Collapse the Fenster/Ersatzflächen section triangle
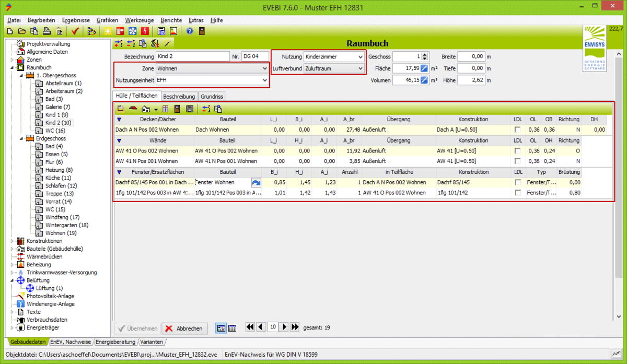 [x=119, y=172]
